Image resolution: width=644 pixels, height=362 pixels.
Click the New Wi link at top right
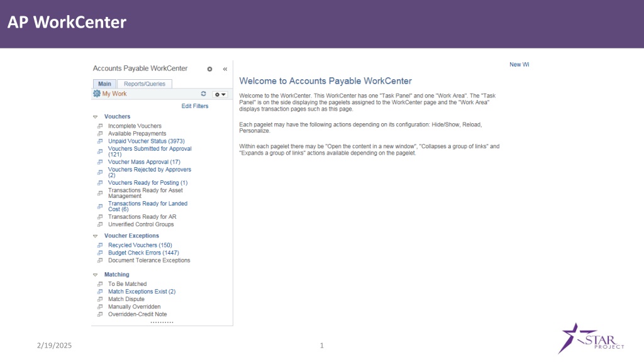tap(519, 65)
